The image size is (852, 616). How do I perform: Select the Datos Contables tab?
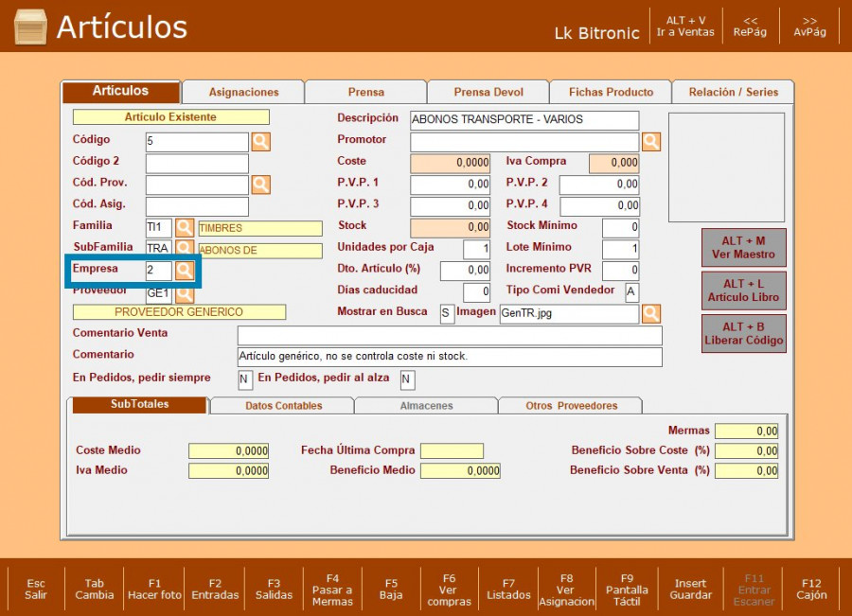coord(283,406)
